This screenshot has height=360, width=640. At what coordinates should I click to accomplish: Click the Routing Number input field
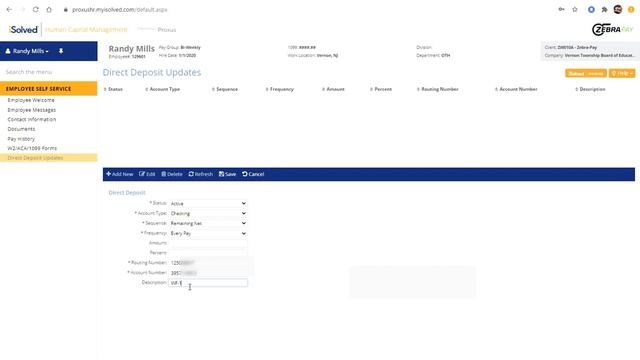(208, 263)
